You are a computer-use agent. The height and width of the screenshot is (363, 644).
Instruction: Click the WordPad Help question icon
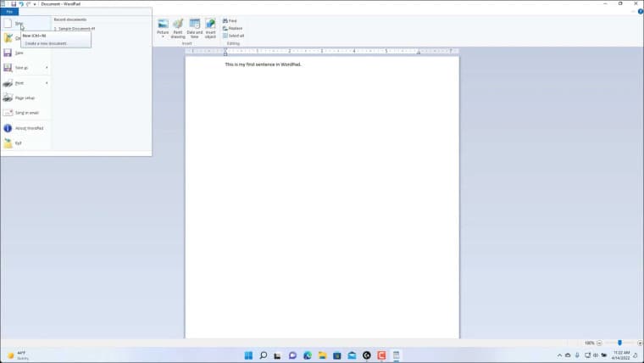(x=641, y=12)
